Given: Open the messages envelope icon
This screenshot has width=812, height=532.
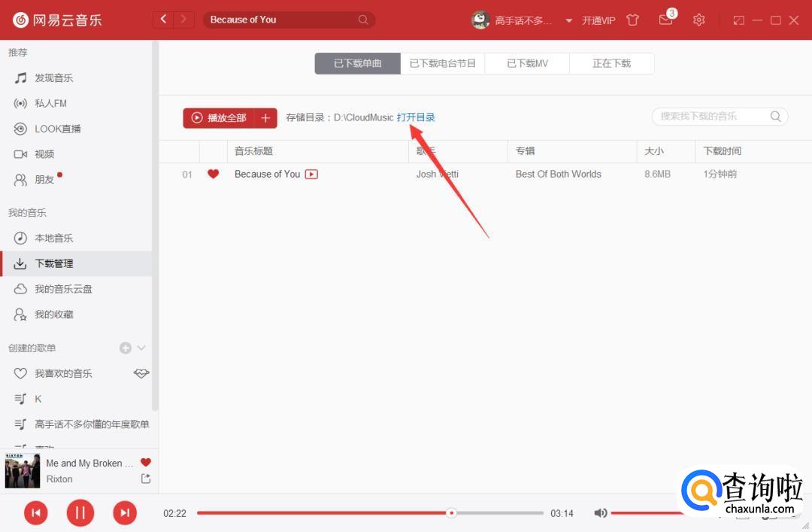Looking at the screenshot, I should (x=665, y=20).
